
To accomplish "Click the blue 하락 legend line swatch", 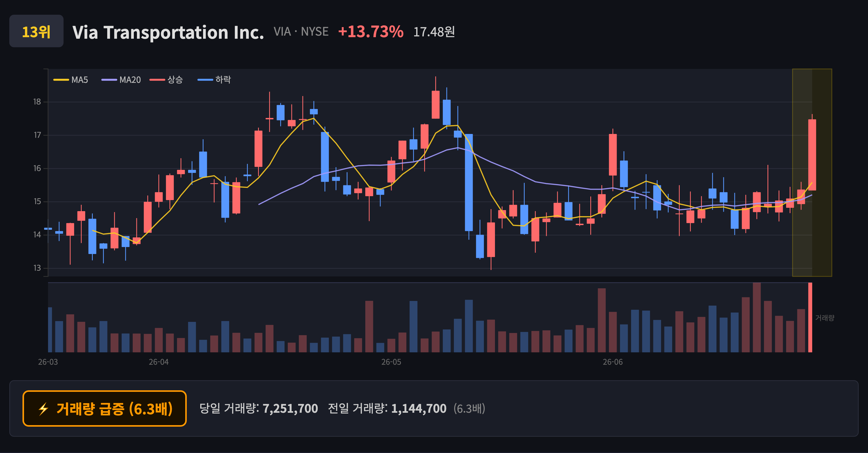I will pyautogui.click(x=205, y=80).
